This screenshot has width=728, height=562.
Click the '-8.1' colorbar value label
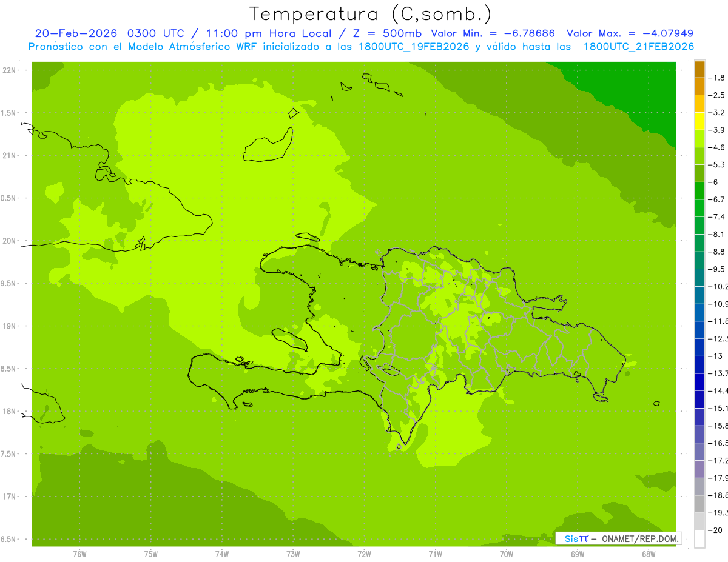coord(716,234)
